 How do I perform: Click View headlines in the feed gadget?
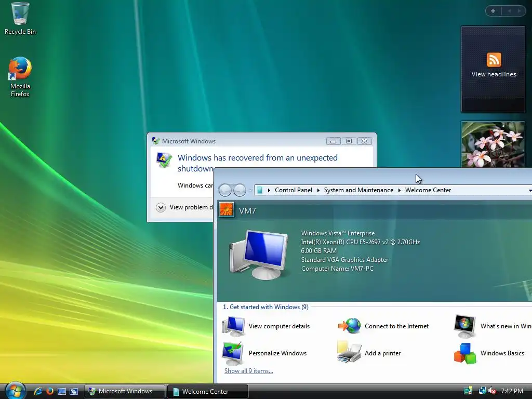494,74
